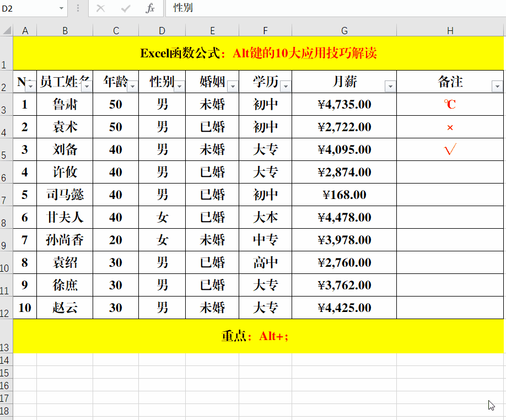Select column D header

[x=162, y=31]
